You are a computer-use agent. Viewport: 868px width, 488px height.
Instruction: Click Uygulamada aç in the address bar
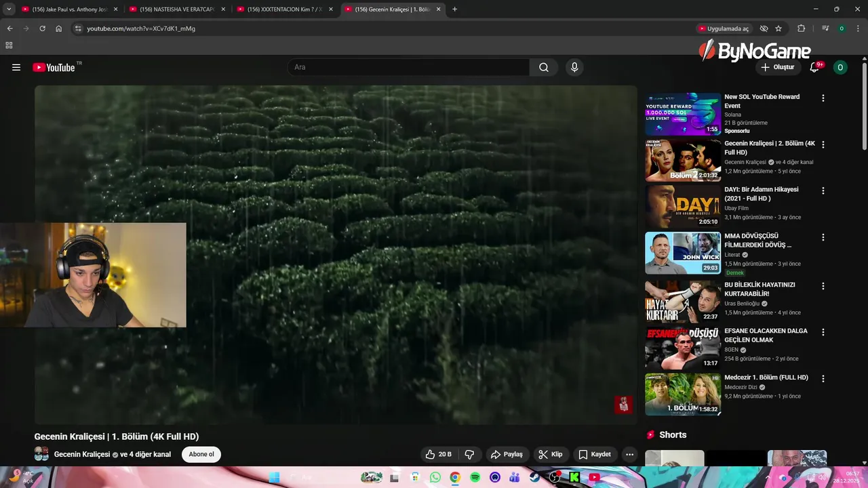point(724,28)
